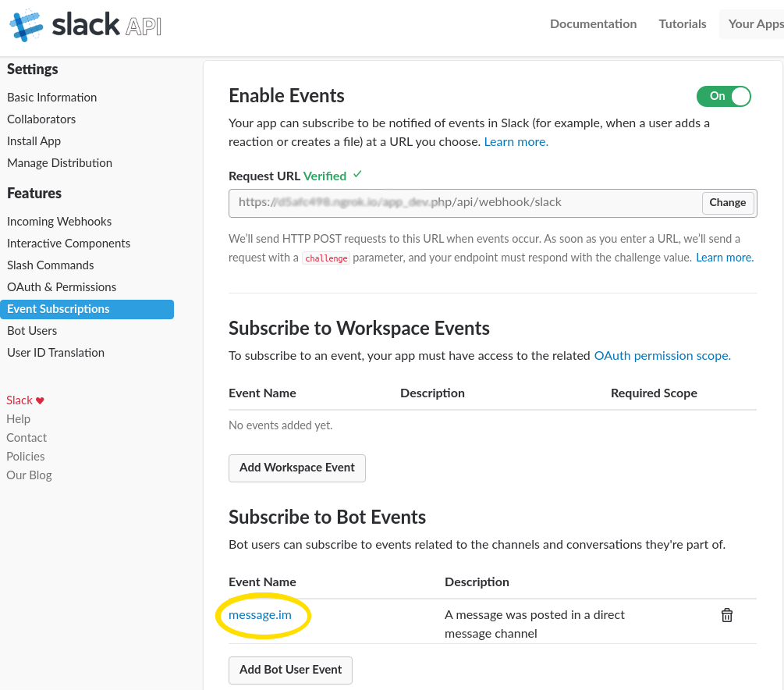Click the Change request URL button

727,203
